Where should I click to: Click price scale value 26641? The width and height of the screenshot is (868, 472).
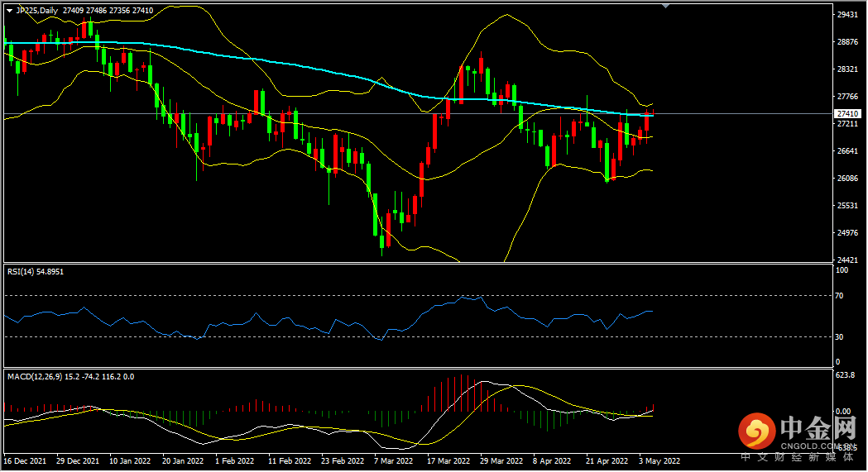847,151
